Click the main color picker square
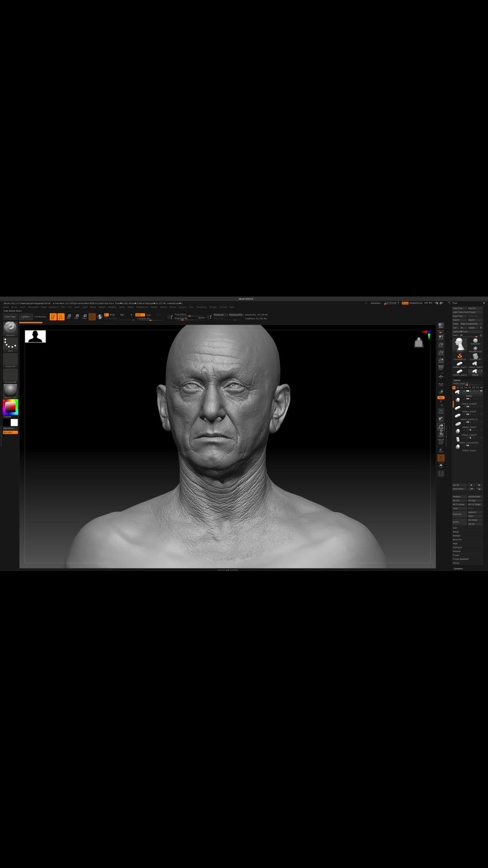This screenshot has height=868, width=488. click(x=10, y=407)
